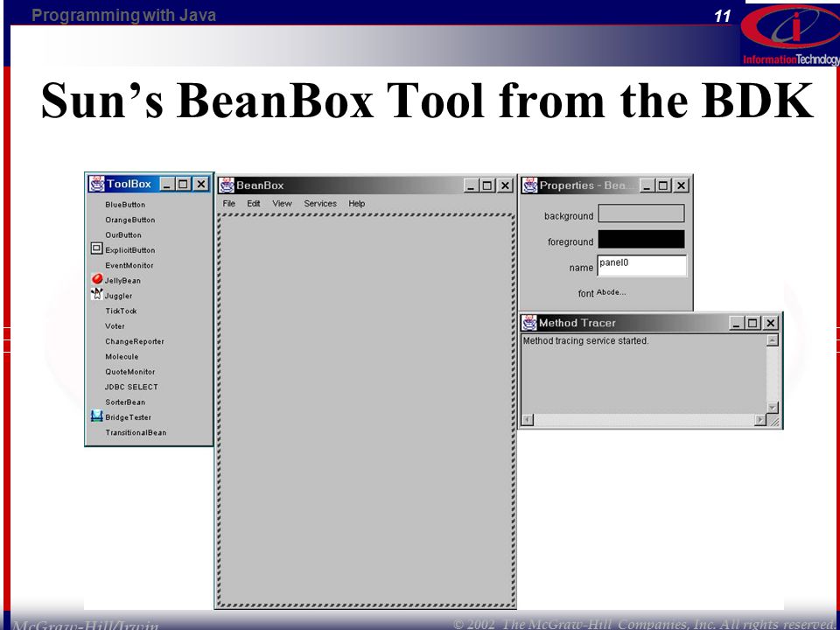Open the File menu in BeanBox
Screen dimensions: 840x630
(x=228, y=204)
